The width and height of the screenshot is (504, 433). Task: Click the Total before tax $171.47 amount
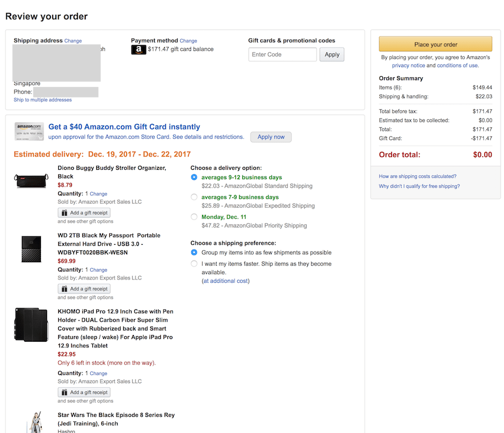point(482,111)
